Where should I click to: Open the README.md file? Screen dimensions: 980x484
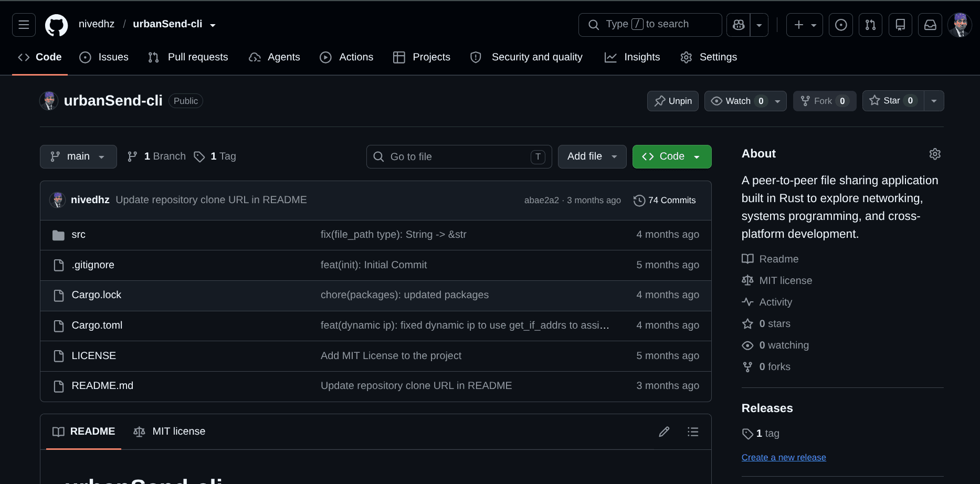(102, 386)
